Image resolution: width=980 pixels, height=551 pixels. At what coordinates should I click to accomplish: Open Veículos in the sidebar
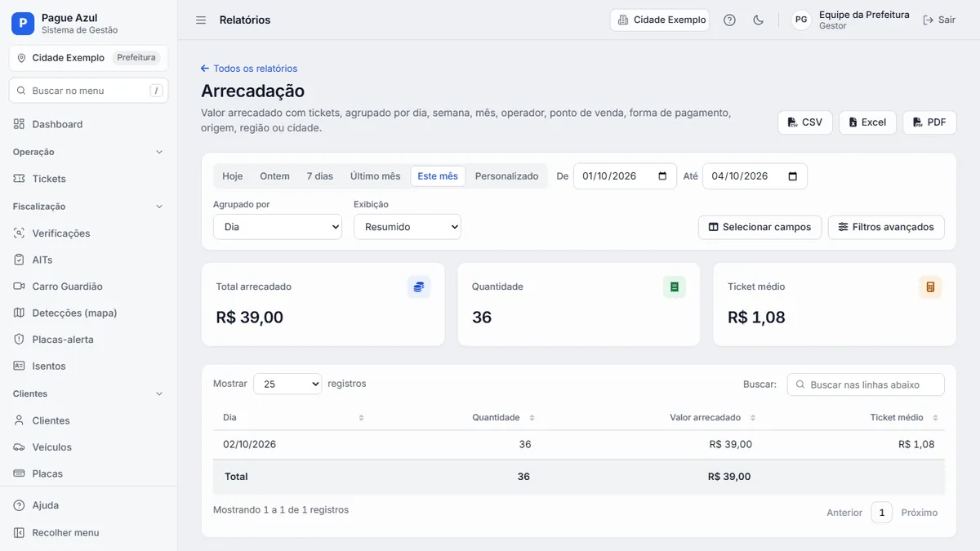pos(88,447)
